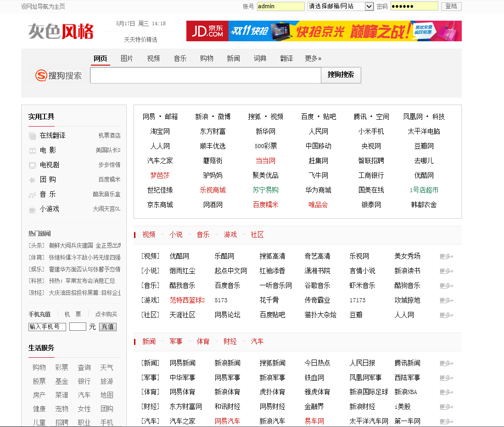Open the 天涯社区 link
The width and height of the screenshot is (504, 427).
click(182, 315)
